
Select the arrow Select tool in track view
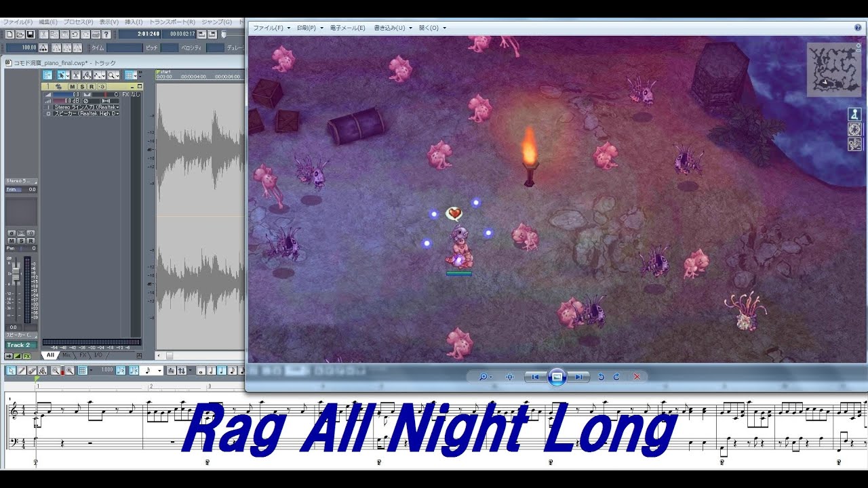62,75
